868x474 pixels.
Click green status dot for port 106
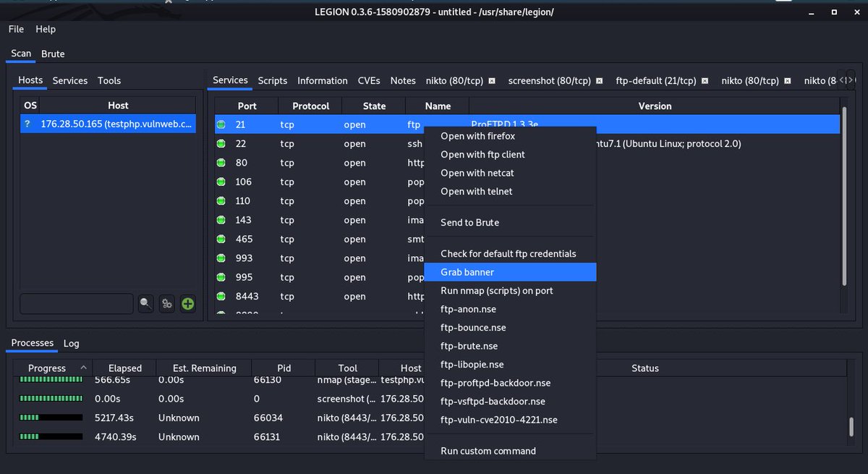221,182
